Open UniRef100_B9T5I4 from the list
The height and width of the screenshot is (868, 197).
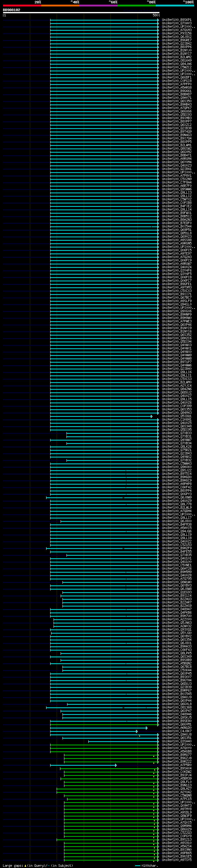[x=177, y=474]
